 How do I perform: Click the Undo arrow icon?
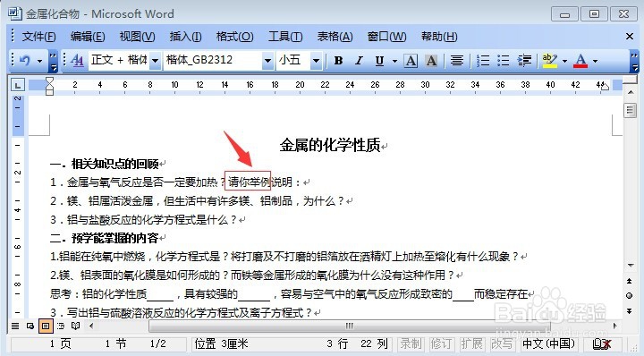25,61
